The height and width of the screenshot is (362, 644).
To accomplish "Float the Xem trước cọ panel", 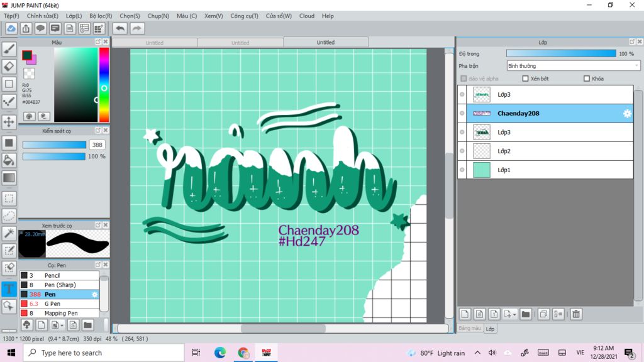I will click(97, 226).
